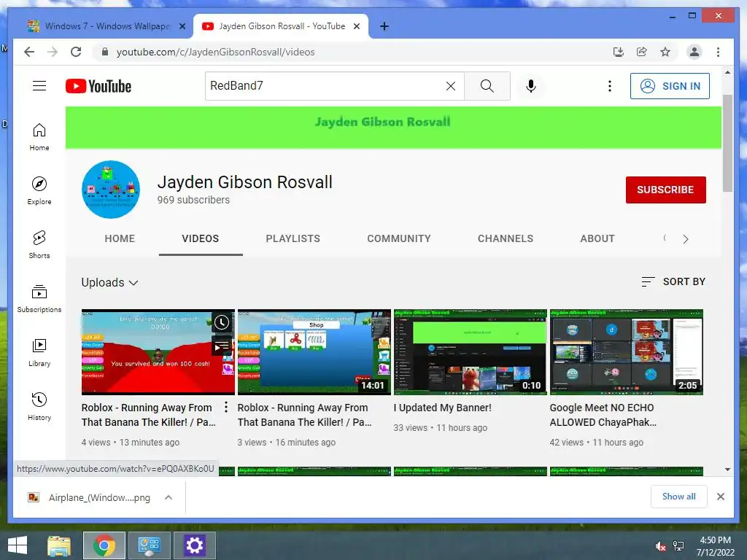Switch to Windows 7 Wallpaper tab
The image size is (747, 560).
pyautogui.click(x=106, y=27)
